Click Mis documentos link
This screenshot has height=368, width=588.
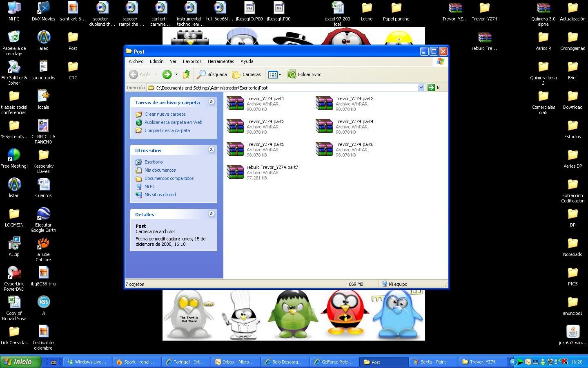(x=160, y=170)
